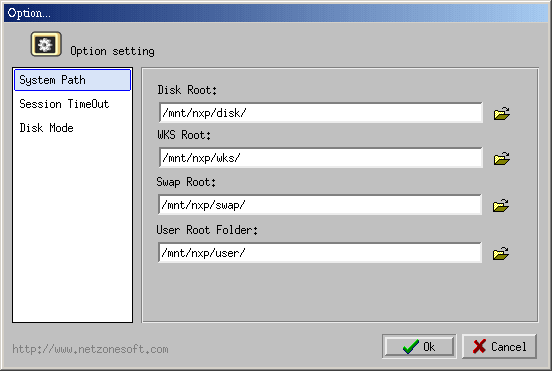
Task: Select System Path in the options list
Action: (73, 80)
